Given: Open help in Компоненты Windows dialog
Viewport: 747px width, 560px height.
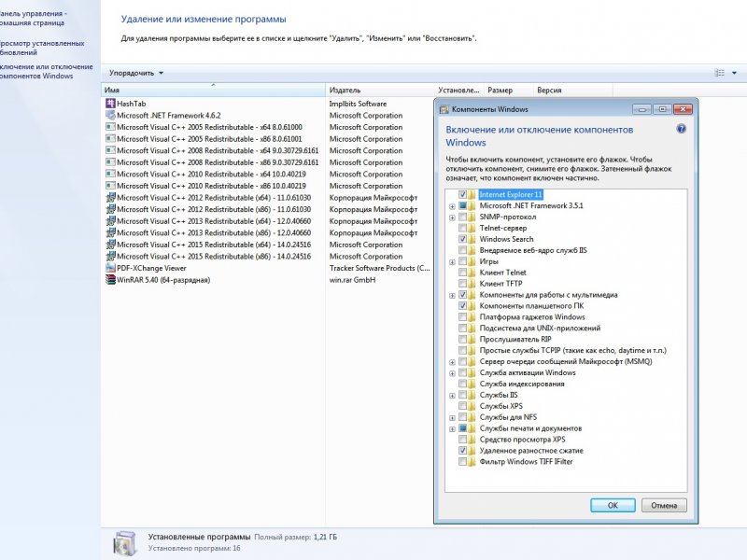Looking at the screenshot, I should coord(682,129).
